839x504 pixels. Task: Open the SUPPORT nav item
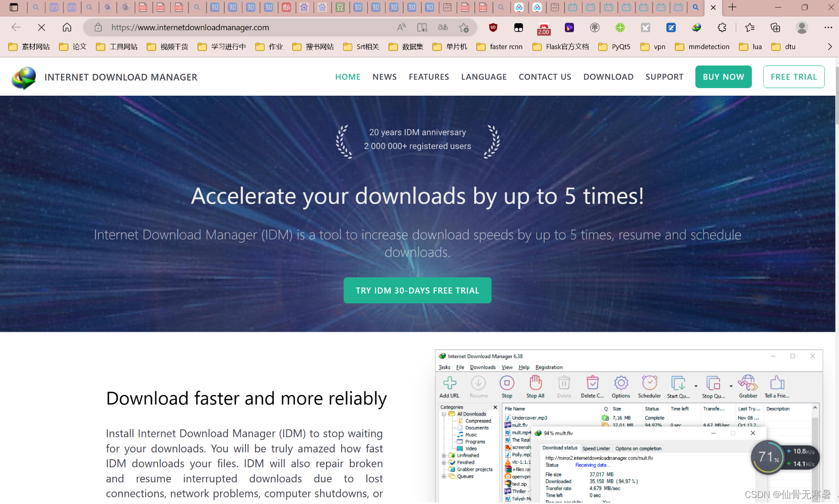click(x=664, y=77)
